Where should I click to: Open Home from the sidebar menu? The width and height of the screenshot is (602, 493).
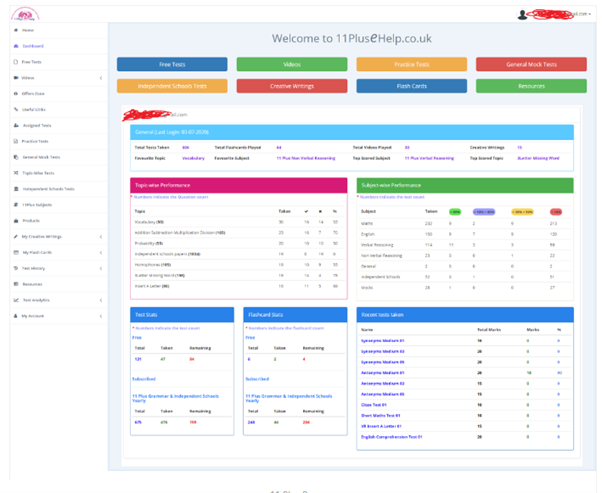coord(28,30)
